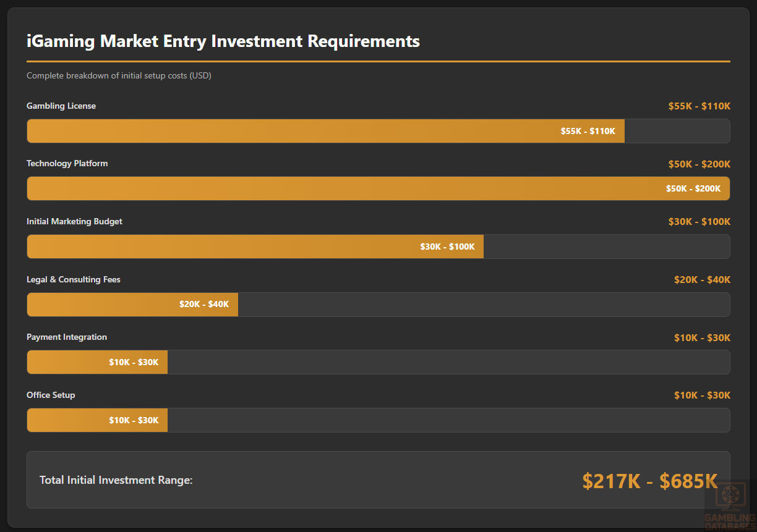Image resolution: width=757 pixels, height=532 pixels.
Task: Click the Office Setup progress bar
Action: point(97,420)
